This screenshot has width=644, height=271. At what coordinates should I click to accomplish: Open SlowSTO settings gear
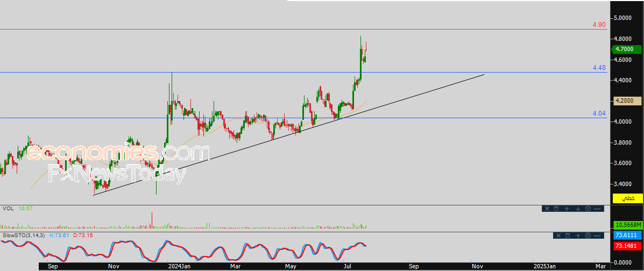pos(588,236)
